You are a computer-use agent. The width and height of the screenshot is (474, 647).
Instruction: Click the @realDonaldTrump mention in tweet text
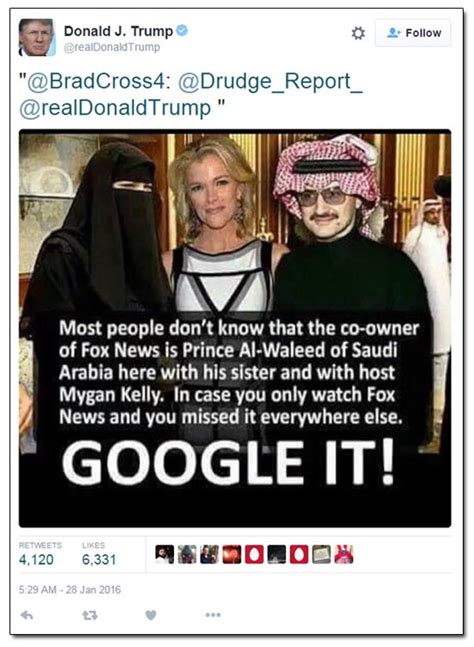pyautogui.click(x=115, y=108)
